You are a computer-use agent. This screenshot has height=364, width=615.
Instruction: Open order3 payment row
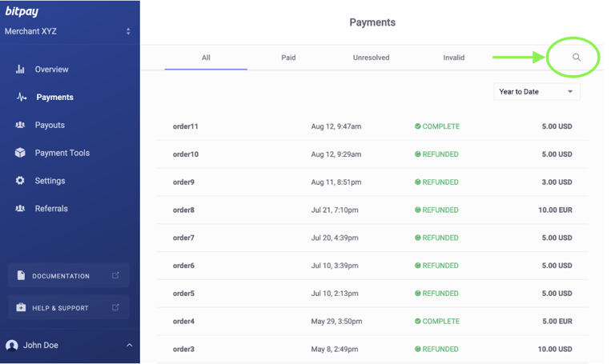[x=372, y=349]
